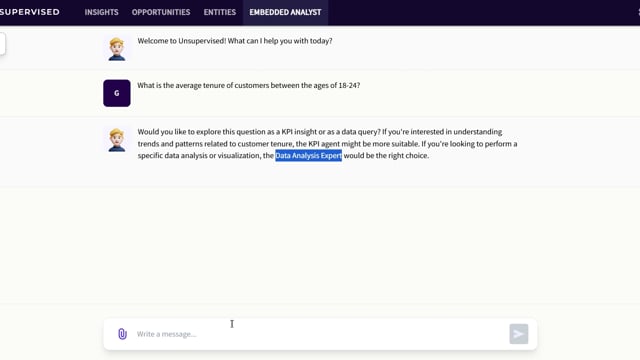Open the collapsed side panel handle at left edge
640x360 pixels.
2,44
